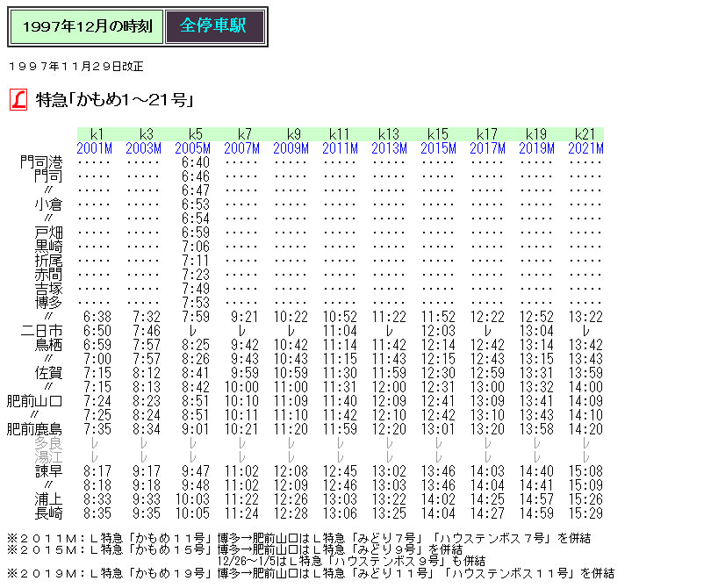Image resolution: width=711 pixels, height=588 pixels.
Task: Click the 小倉 station name
Action: point(48,204)
